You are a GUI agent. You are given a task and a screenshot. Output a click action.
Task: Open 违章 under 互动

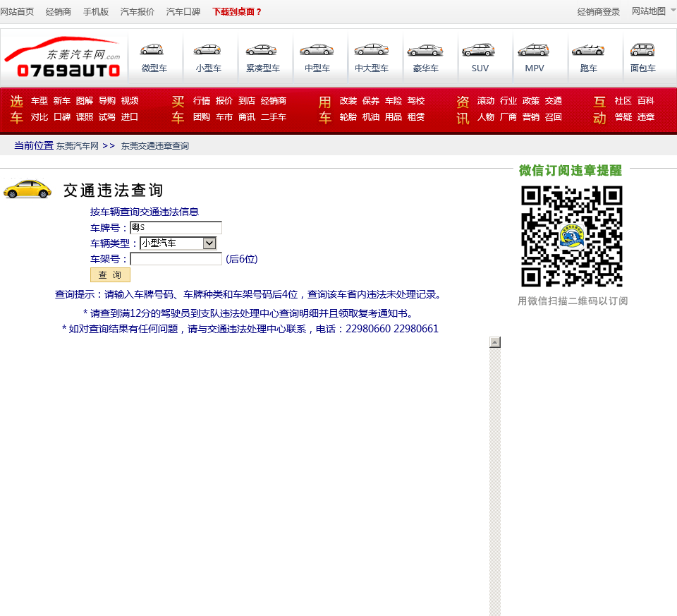pyautogui.click(x=646, y=117)
